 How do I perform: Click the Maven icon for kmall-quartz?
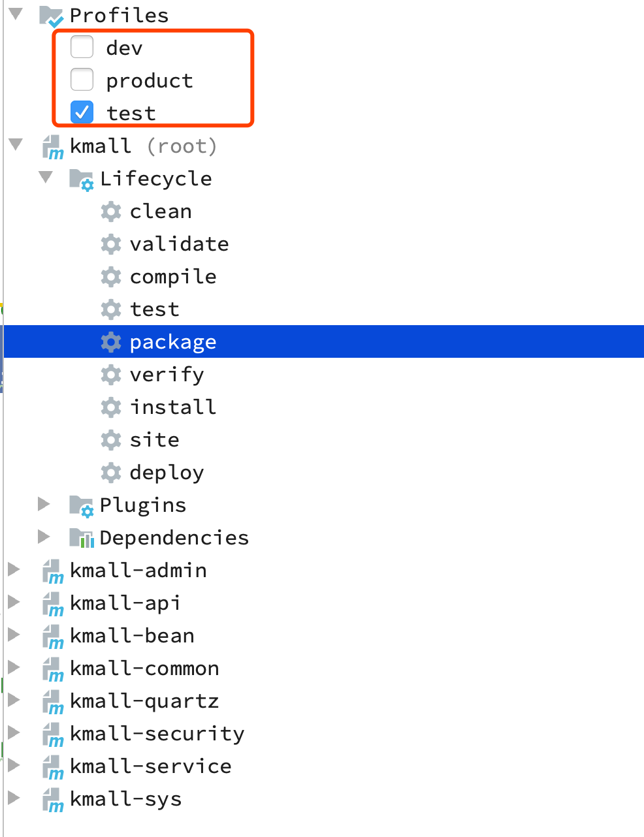tap(52, 702)
